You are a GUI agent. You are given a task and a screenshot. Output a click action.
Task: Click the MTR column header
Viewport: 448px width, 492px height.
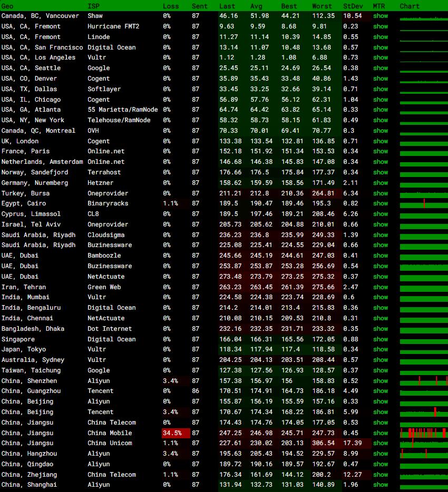[x=378, y=6]
